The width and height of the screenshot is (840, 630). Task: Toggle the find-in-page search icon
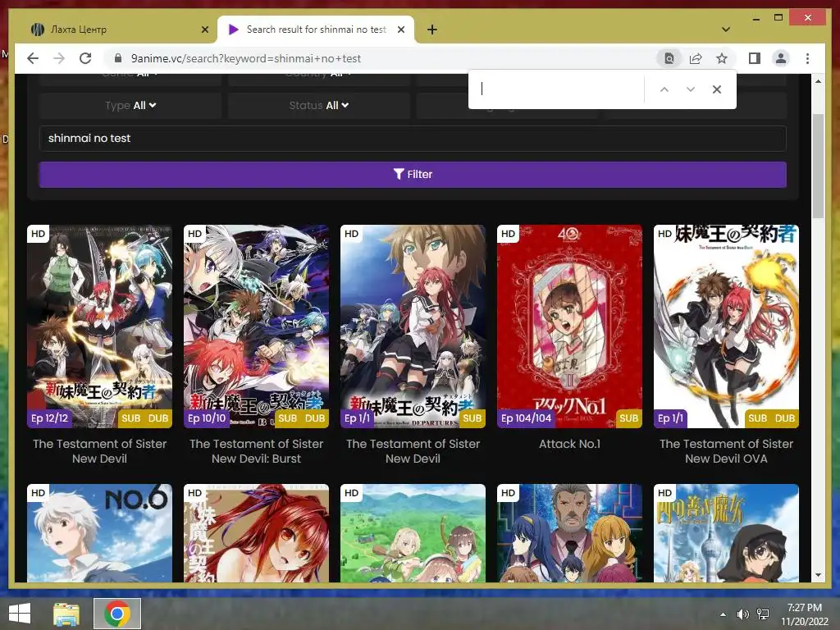pos(669,58)
